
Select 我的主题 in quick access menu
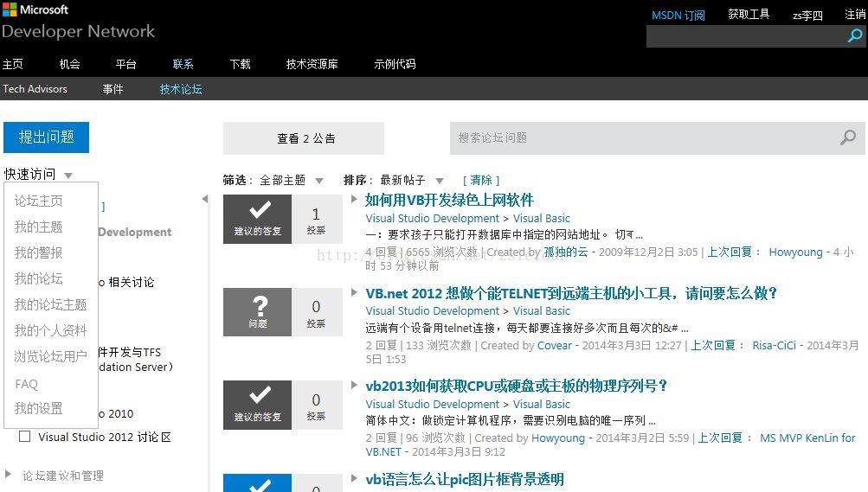click(x=39, y=227)
